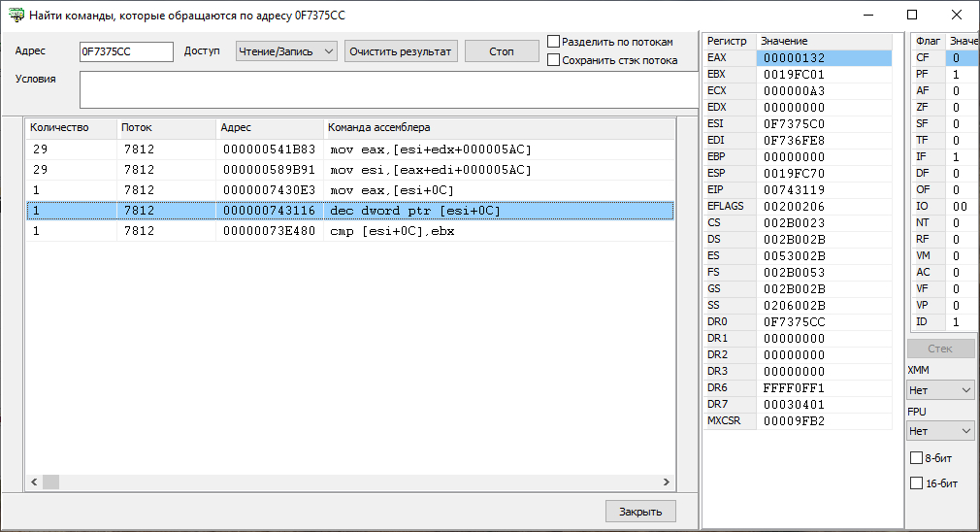Click the Поток column header
Image resolution: width=980 pixels, height=532 pixels.
166,127
